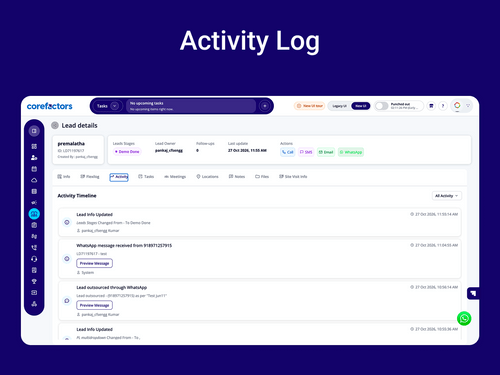The height and width of the screenshot is (375, 500).
Task: Open the headset support icon in sidebar
Action: 34,259
